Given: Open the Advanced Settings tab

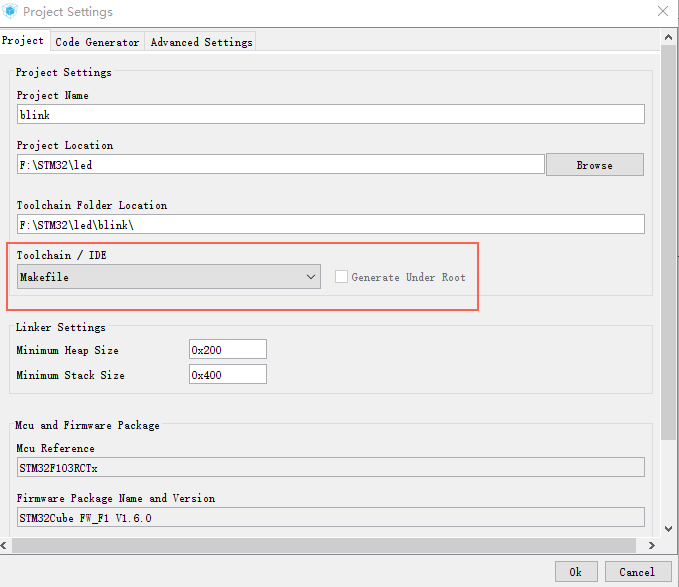Looking at the screenshot, I should click(201, 42).
